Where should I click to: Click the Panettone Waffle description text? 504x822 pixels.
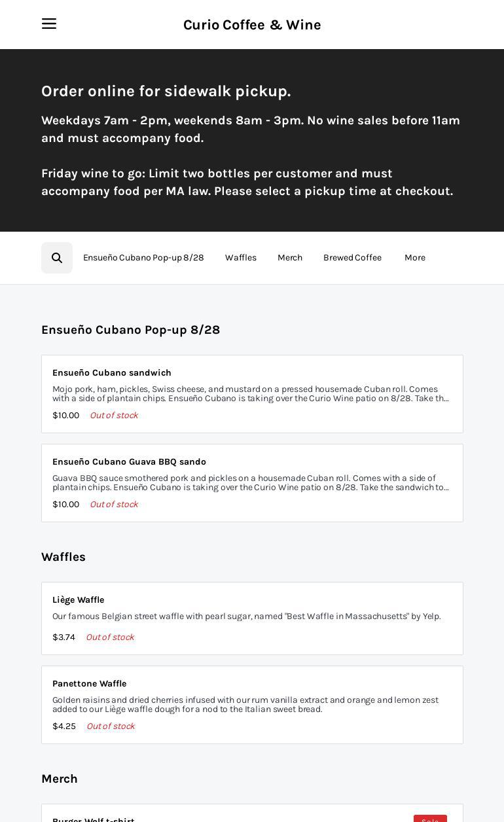coord(245,705)
